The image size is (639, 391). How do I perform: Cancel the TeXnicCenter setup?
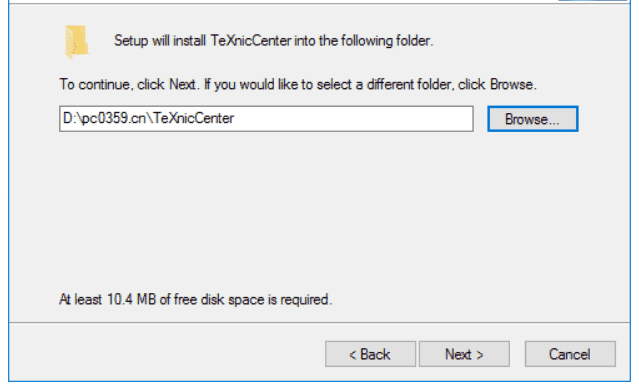coord(570,354)
